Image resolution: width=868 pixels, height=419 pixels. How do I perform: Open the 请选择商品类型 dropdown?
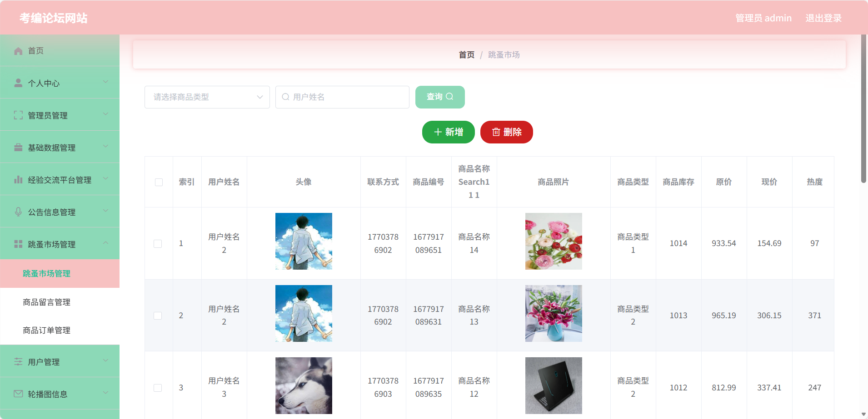207,97
